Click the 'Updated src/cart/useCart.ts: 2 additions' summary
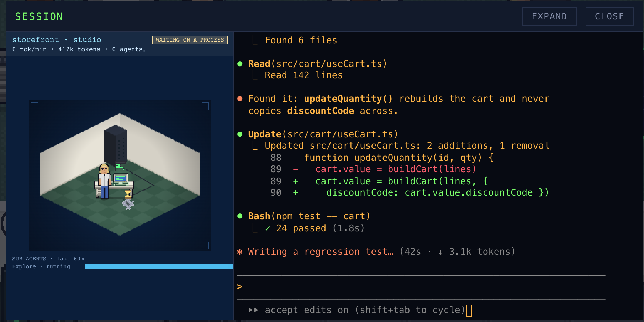 407,146
